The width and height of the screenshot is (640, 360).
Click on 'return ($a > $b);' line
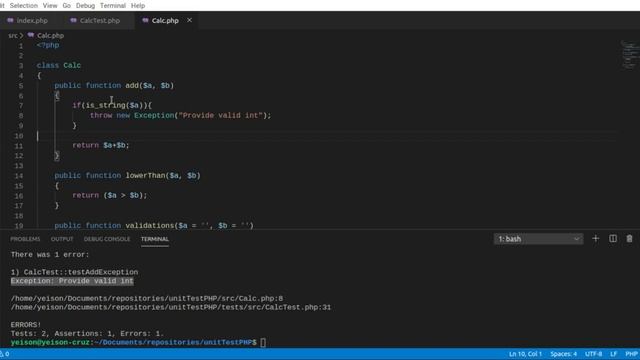tap(110, 196)
